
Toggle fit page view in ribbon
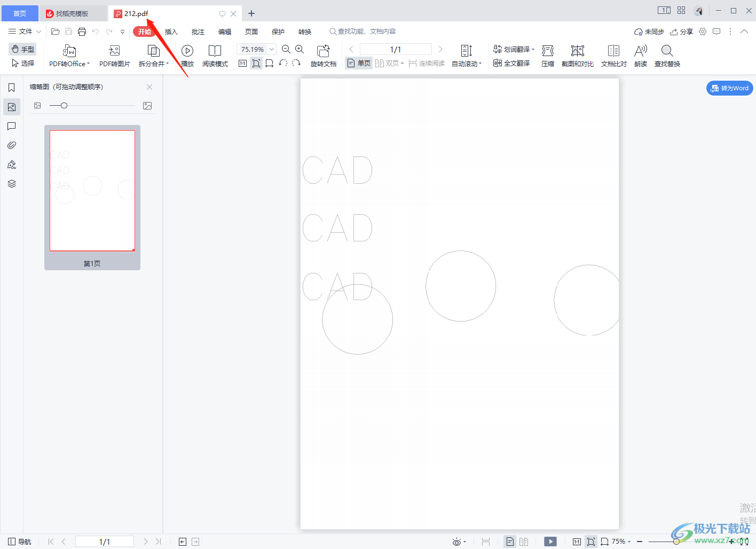256,63
